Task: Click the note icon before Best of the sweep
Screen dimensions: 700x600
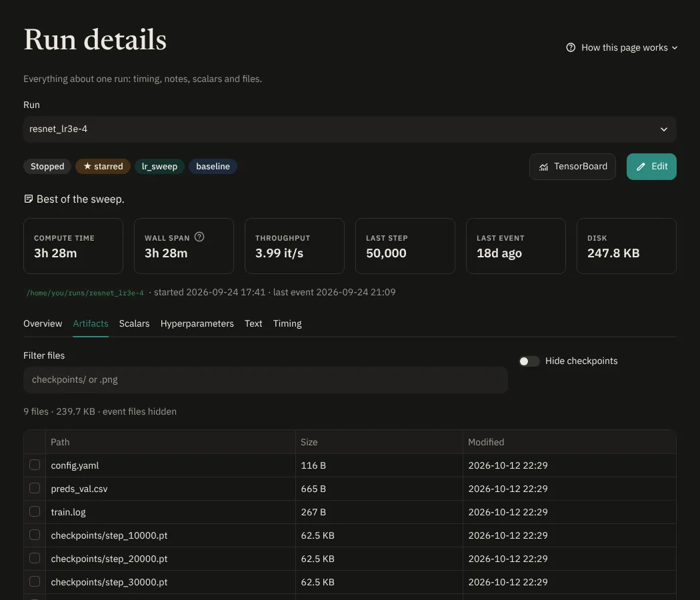Action: (x=28, y=199)
